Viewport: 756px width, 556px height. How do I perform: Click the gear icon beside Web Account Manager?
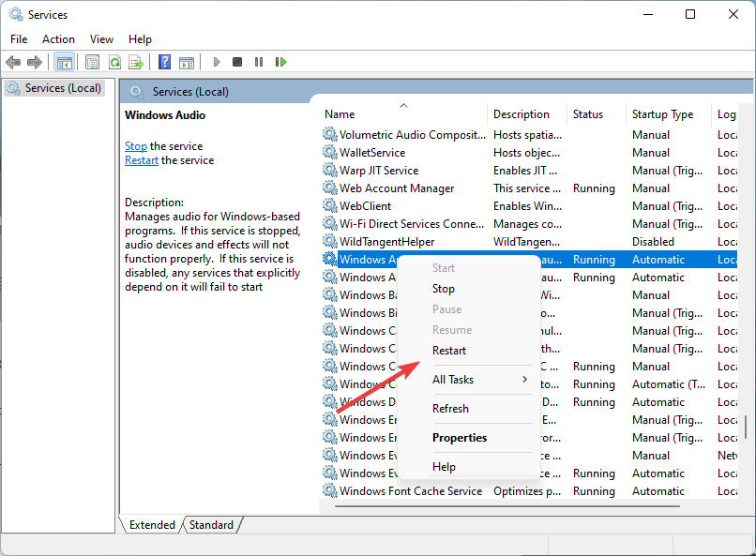pyautogui.click(x=330, y=188)
